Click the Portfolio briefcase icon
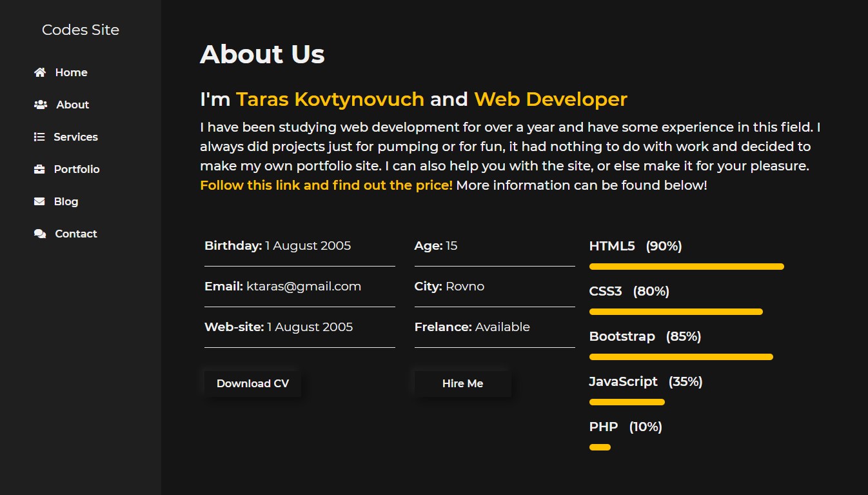 tap(40, 169)
